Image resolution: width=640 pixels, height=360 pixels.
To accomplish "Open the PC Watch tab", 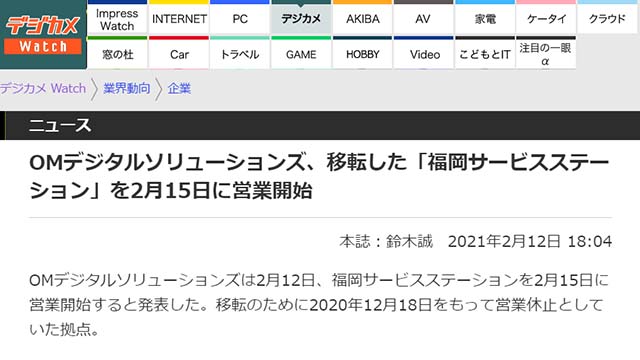I will [x=240, y=18].
